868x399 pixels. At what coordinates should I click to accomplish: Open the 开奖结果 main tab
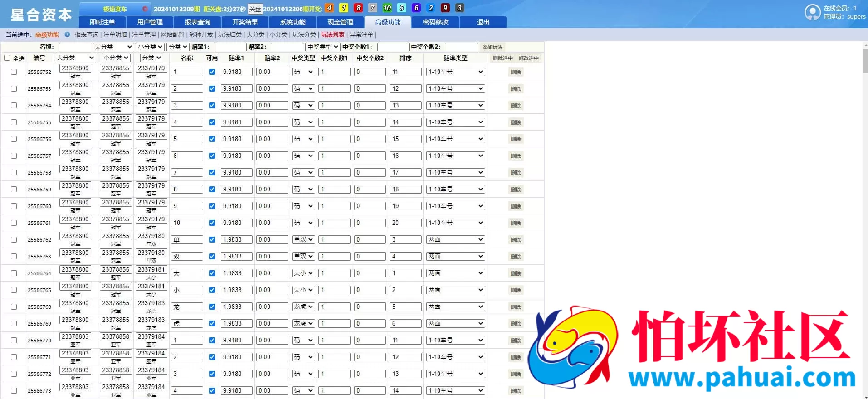point(245,22)
